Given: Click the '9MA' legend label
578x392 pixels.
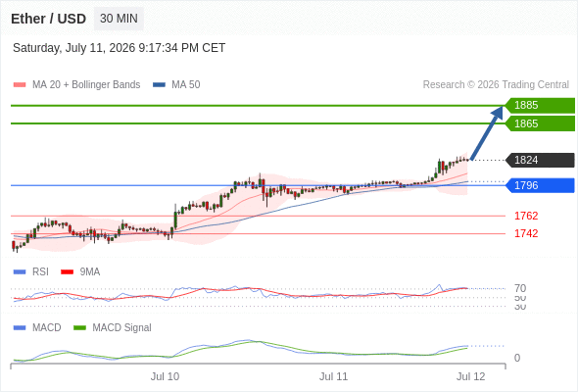Looking at the screenshot, I should pos(90,272).
